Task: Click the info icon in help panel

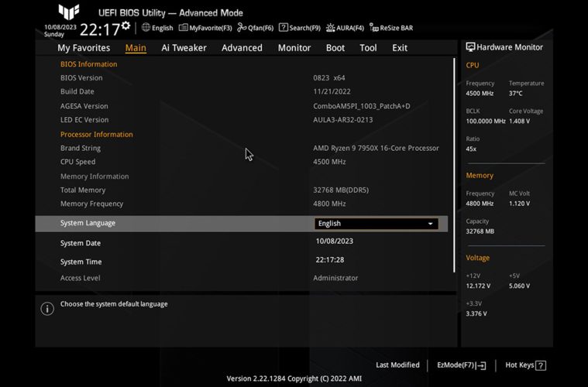Action: [47, 309]
